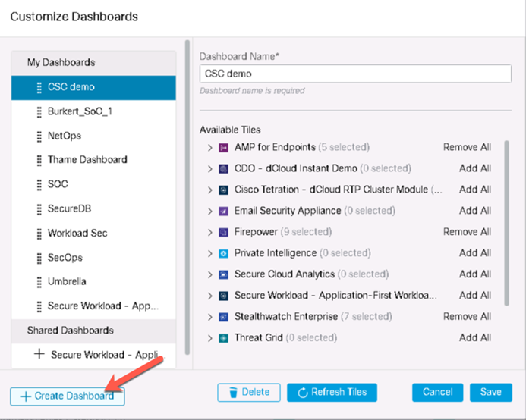Click the drag handle next to SecureDB
The height and width of the screenshot is (420, 526).
coord(39,209)
